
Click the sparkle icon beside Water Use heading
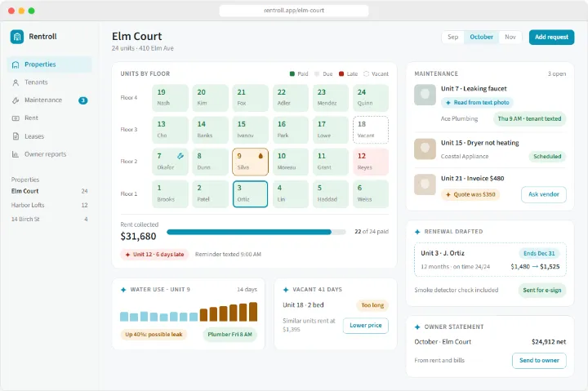click(123, 290)
